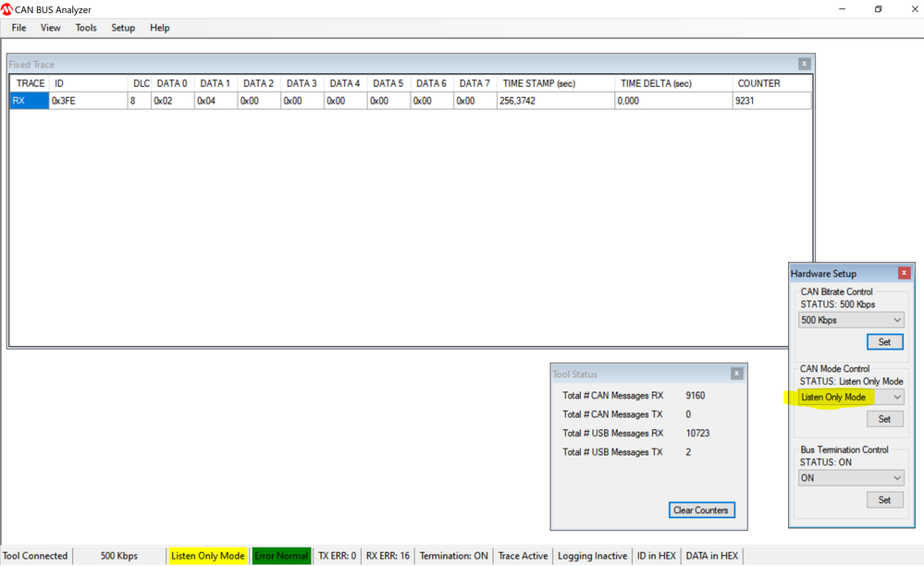Screen dimensions: 924x566
Task: Click the TX ERR: 0 status entry
Action: click(x=337, y=556)
